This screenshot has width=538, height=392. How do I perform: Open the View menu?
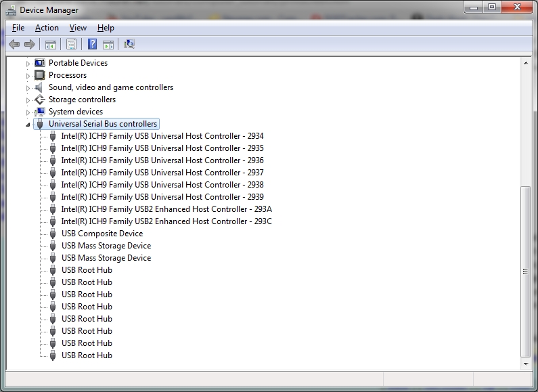78,28
